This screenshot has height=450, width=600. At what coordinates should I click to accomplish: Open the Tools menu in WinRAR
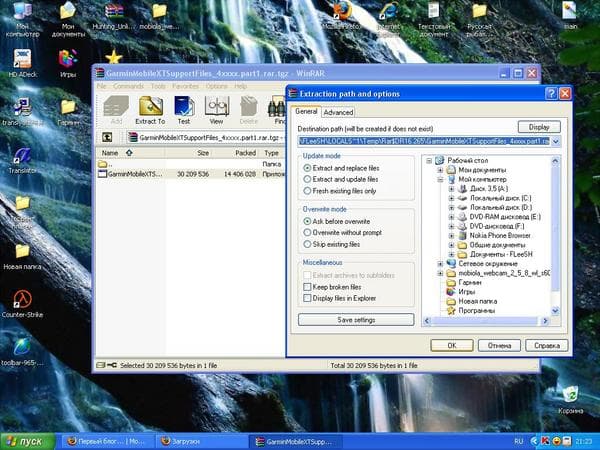[158, 86]
